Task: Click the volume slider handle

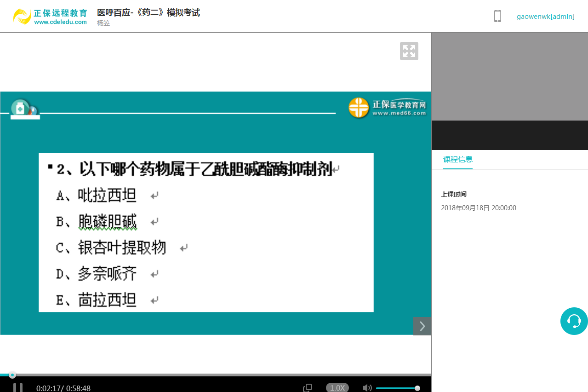Action: tap(417, 388)
